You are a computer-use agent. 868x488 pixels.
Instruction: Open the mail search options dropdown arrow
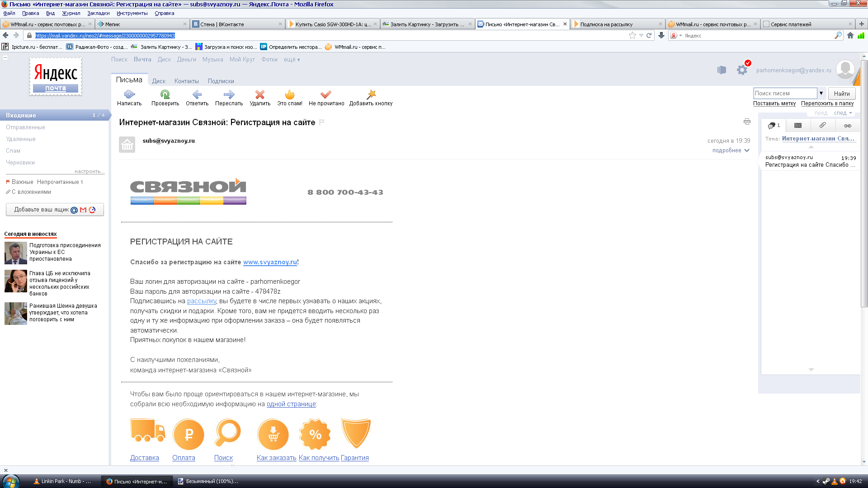[x=821, y=93]
